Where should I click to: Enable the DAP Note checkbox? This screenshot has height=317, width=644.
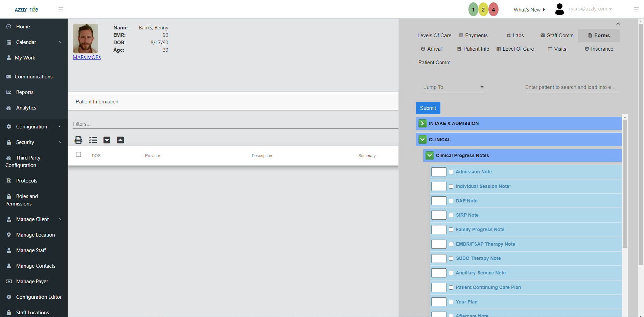(x=451, y=201)
